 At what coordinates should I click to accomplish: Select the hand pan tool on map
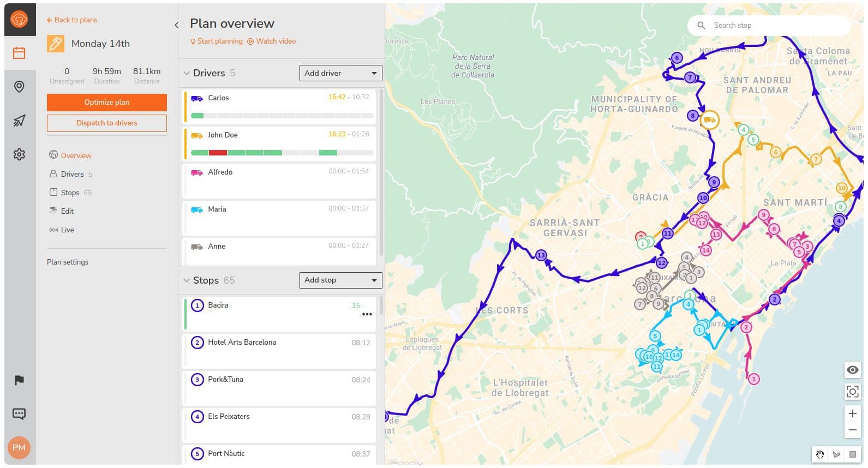(820, 454)
